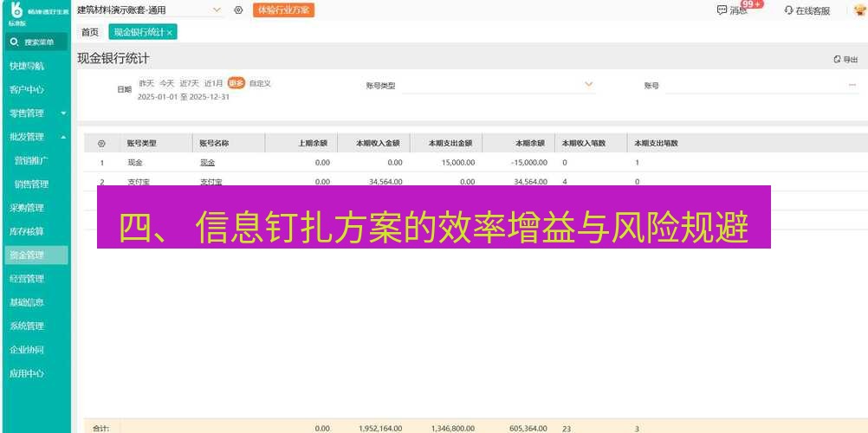This screenshot has width=868, height=433.
Task: Click 体验行业方案 button
Action: click(x=283, y=10)
